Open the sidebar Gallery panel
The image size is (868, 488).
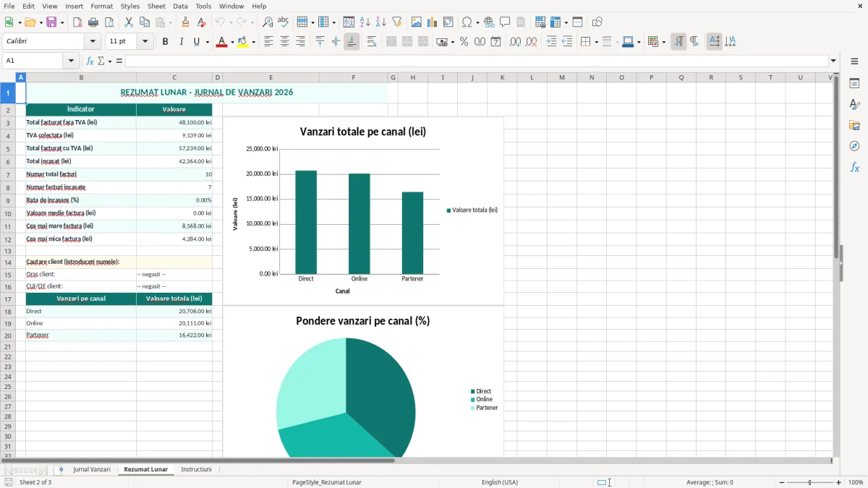854,126
